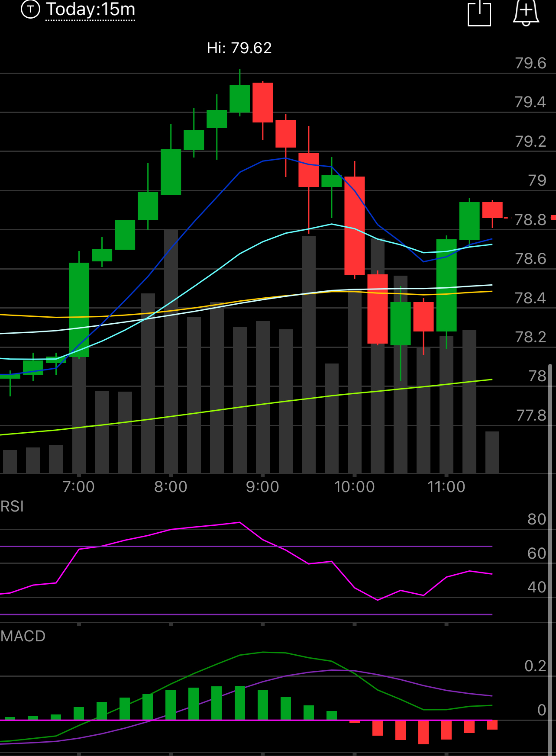
Task: Tap the 77.8 price axis label
Action: [531, 415]
